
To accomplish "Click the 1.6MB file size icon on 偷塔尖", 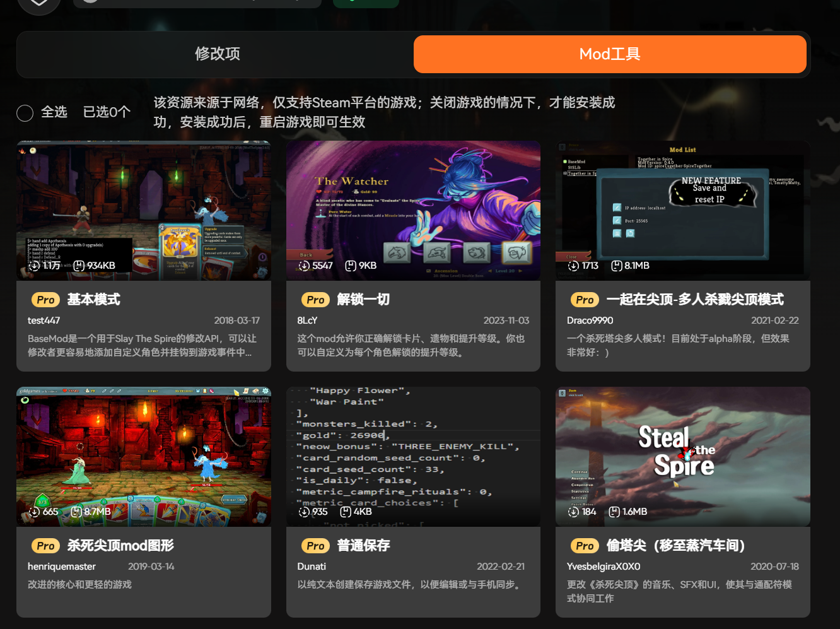I will pyautogui.click(x=614, y=512).
